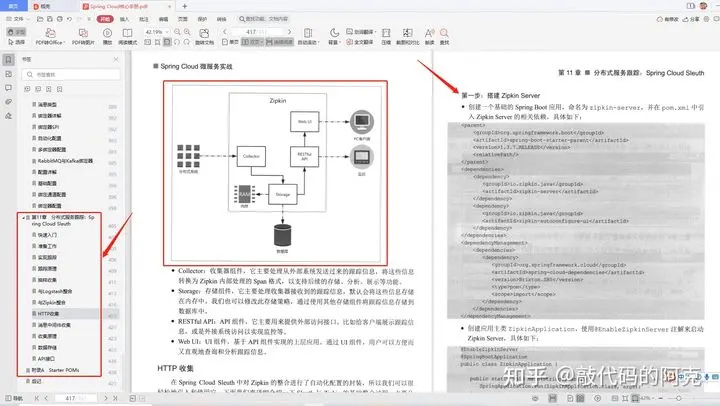Image resolution: width=720 pixels, height=406 pixels.
Task: Click the 查找功能 search box in ribbon
Action: [x=264, y=19]
